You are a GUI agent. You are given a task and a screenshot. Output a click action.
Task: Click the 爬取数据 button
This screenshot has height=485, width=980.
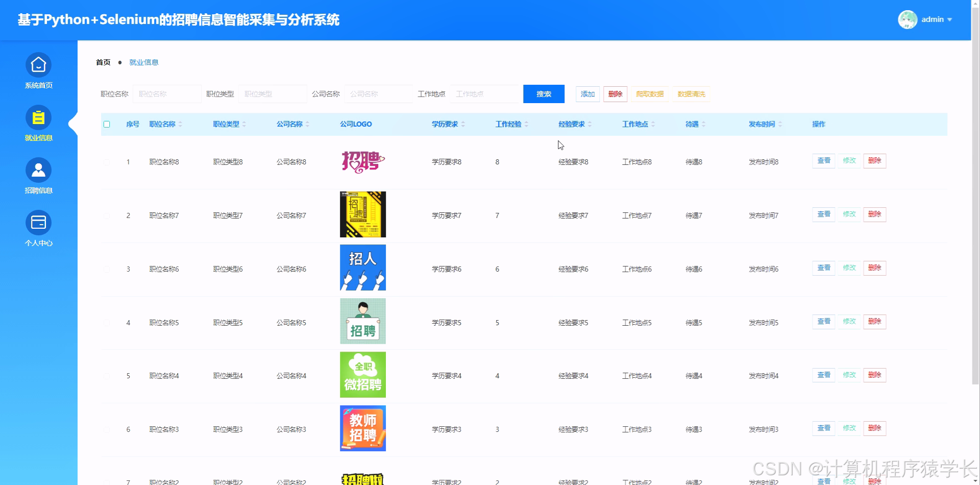[x=649, y=94]
